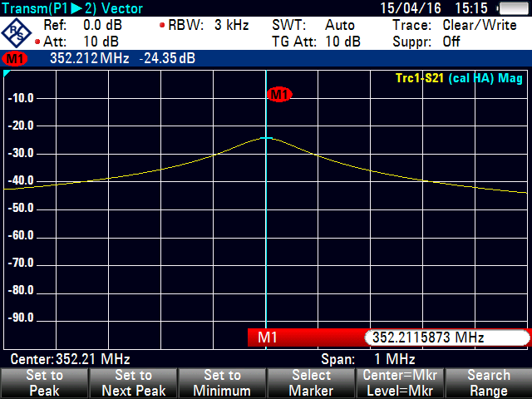Screen dimensions: 532x399
Task: Click the M1 badge in the marker readout bar
Action: coord(14,59)
